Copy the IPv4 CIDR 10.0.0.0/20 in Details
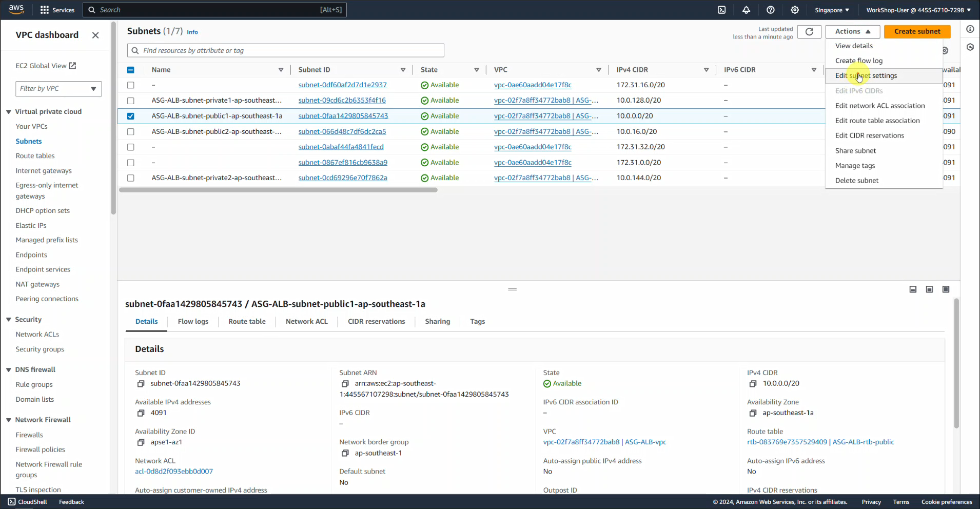The width and height of the screenshot is (980, 509). coord(753,384)
